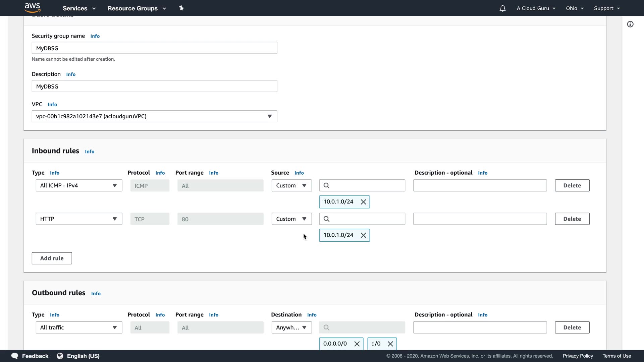This screenshot has width=644, height=362.
Task: Click the Feedback speech bubble icon
Action: click(15, 356)
